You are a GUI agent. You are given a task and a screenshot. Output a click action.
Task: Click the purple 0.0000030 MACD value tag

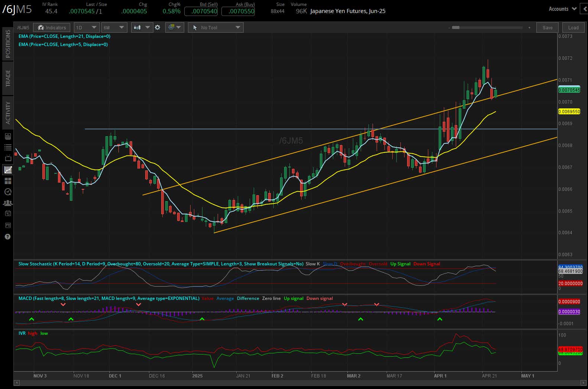(569, 312)
